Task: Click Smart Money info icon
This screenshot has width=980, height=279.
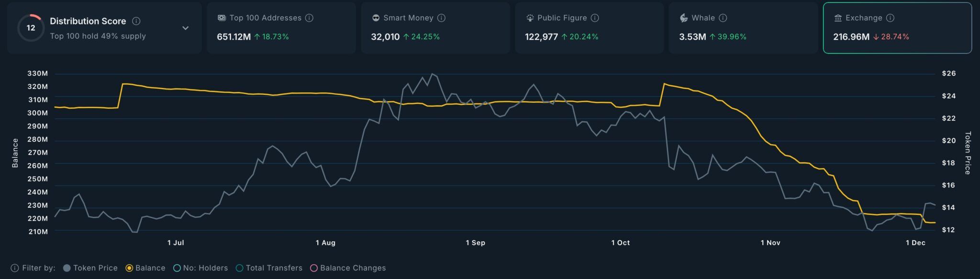Action: [441, 18]
